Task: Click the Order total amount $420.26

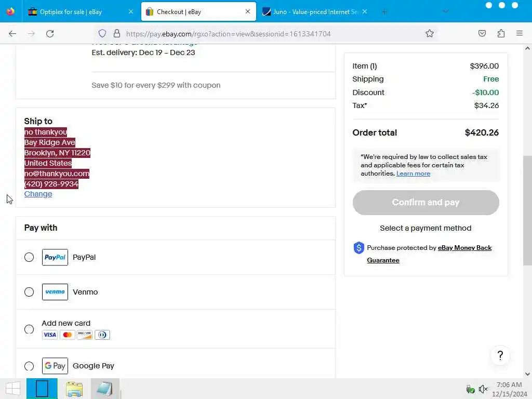Action: click(482, 132)
